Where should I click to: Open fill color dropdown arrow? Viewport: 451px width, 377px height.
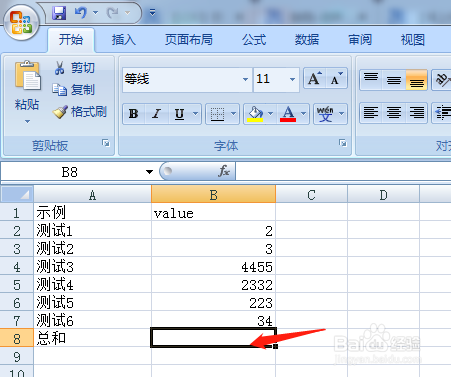click(271, 114)
